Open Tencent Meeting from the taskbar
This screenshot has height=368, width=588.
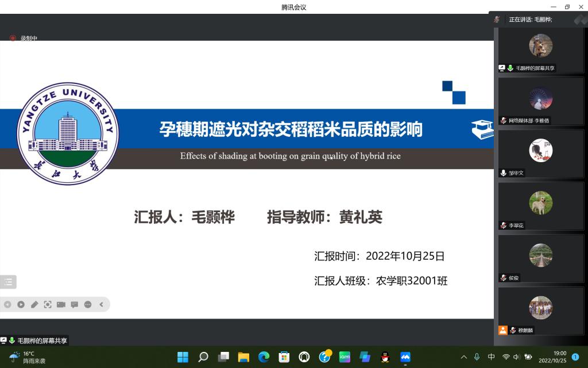[x=405, y=357]
